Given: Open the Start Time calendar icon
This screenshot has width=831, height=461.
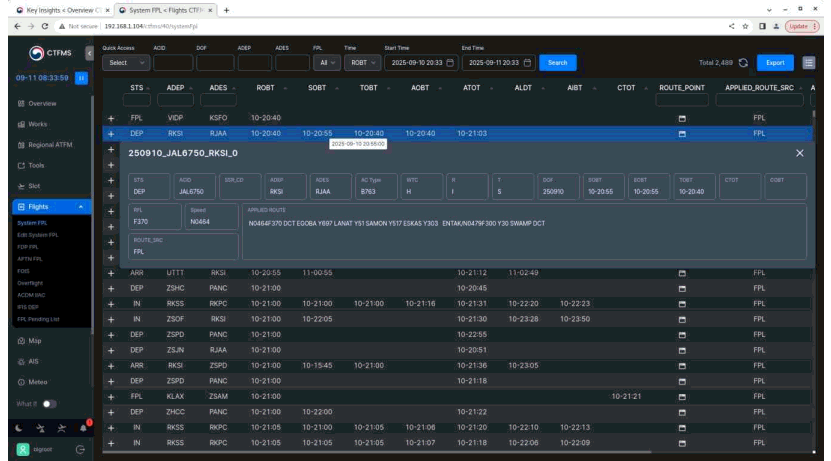Looking at the screenshot, I should pyautogui.click(x=450, y=63).
